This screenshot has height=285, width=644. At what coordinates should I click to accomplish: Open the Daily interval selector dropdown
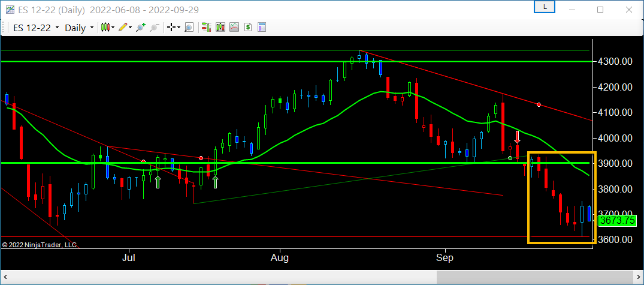[x=79, y=28]
